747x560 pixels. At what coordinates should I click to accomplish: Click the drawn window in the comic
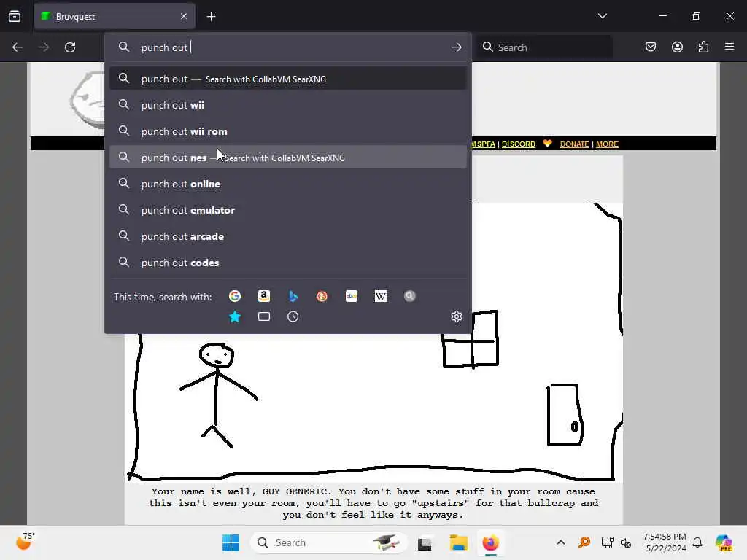point(471,339)
